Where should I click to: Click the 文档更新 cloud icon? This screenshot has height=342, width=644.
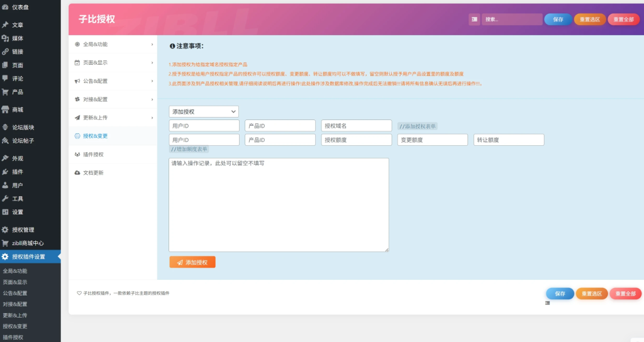(77, 172)
